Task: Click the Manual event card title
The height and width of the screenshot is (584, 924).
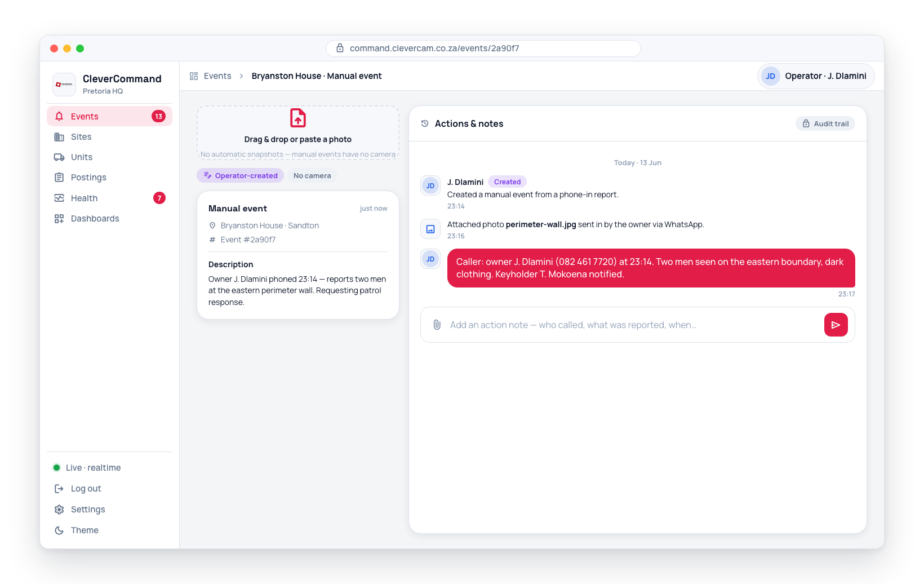Action: point(238,208)
